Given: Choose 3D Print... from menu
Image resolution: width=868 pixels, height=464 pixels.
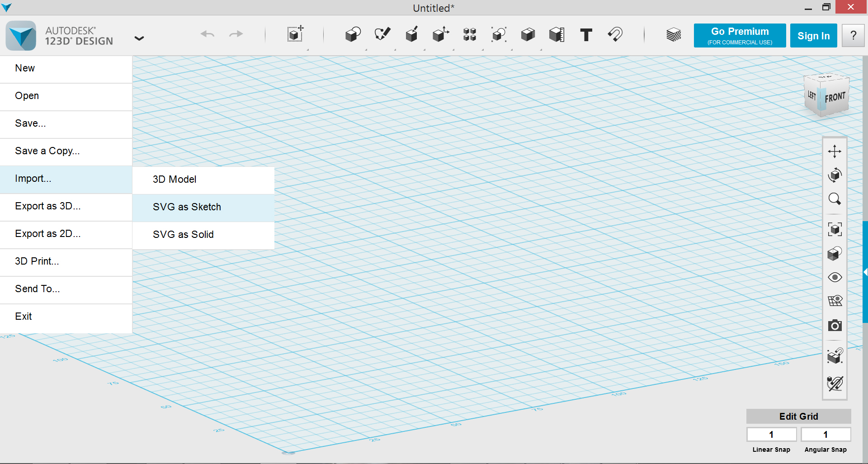Looking at the screenshot, I should coord(66,262).
